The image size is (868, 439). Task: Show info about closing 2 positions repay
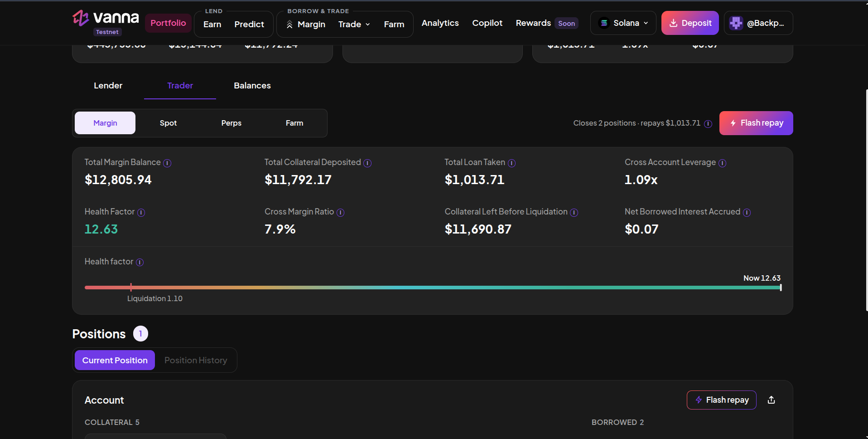click(x=708, y=124)
